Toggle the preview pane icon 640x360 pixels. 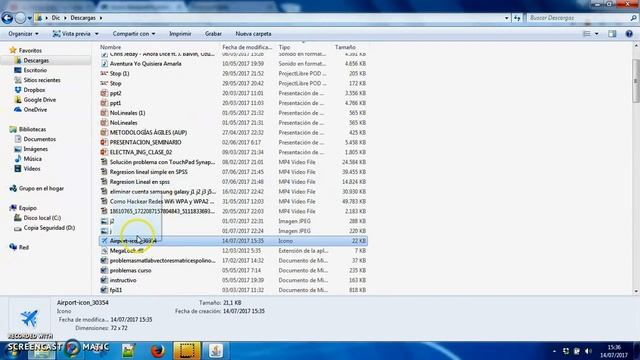(x=612, y=34)
